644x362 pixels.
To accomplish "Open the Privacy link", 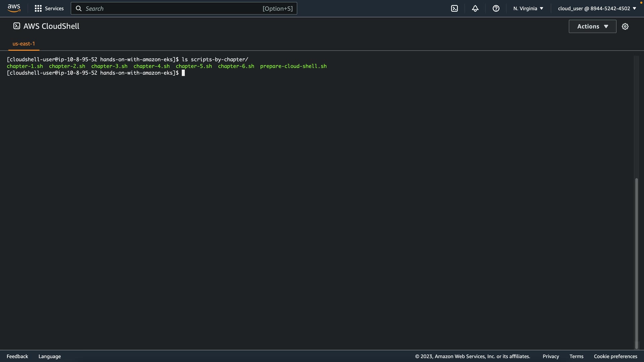I will coord(550,356).
